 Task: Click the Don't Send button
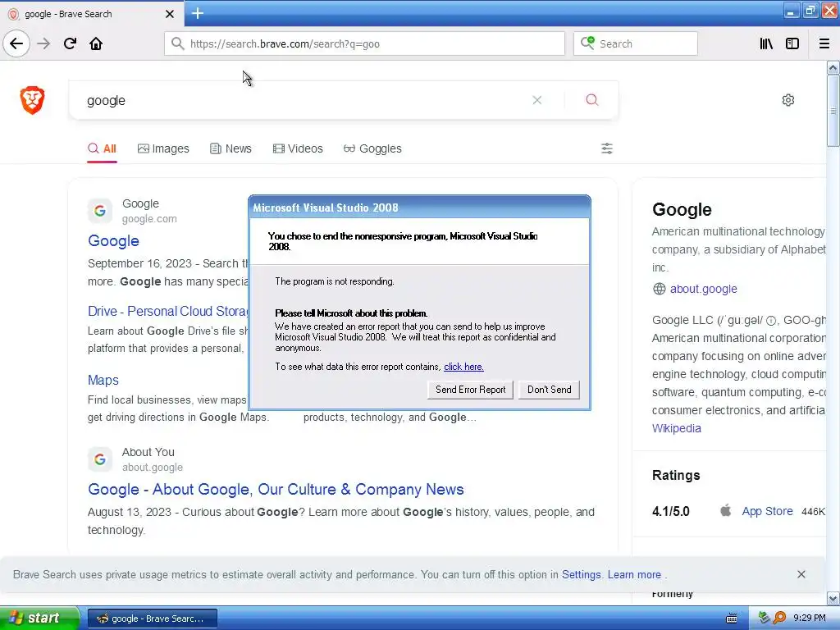(549, 390)
